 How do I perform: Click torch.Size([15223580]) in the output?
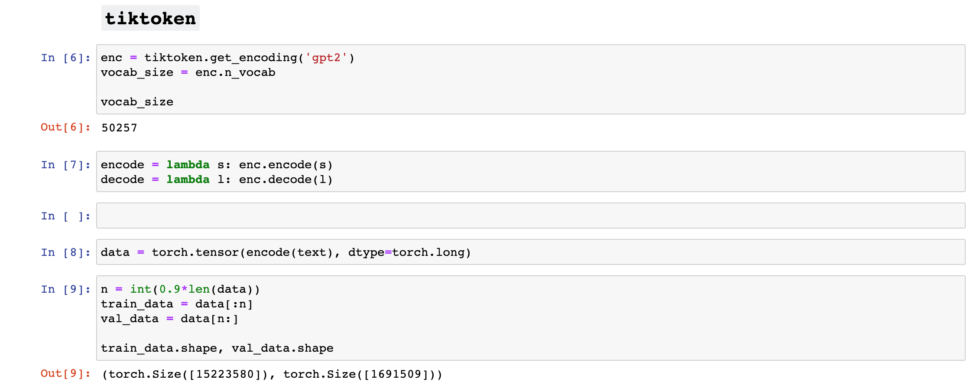click(x=188, y=374)
